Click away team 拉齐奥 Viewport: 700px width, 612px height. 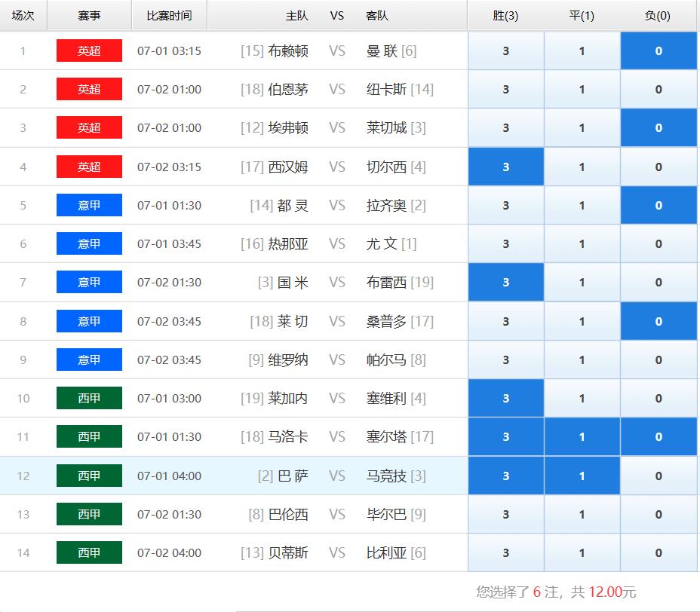tap(387, 205)
